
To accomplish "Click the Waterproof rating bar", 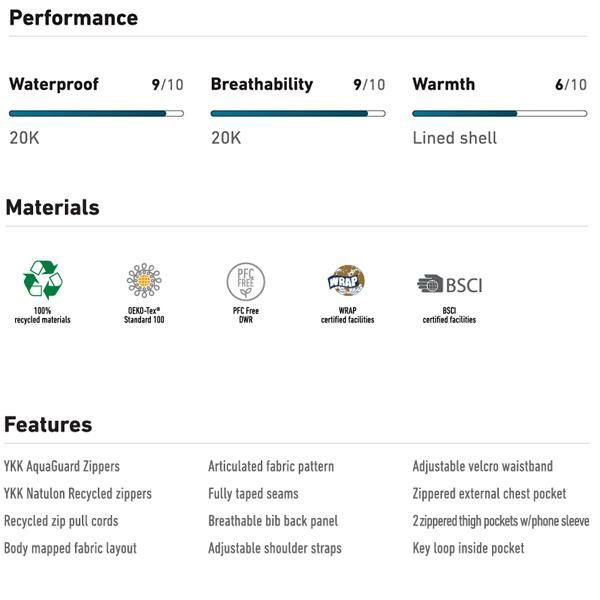I will (x=96, y=113).
